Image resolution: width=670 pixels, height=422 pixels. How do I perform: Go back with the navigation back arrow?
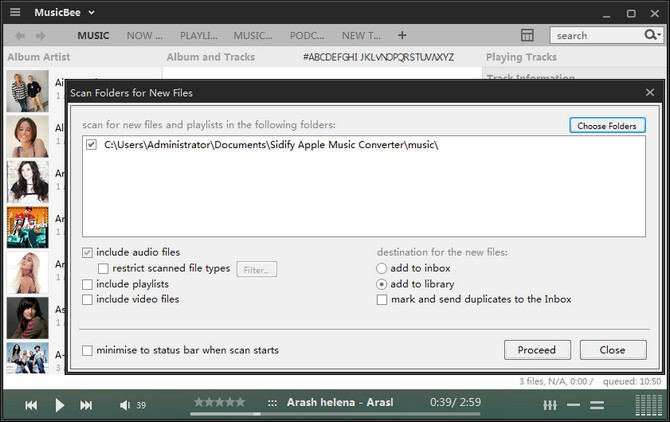(20, 35)
